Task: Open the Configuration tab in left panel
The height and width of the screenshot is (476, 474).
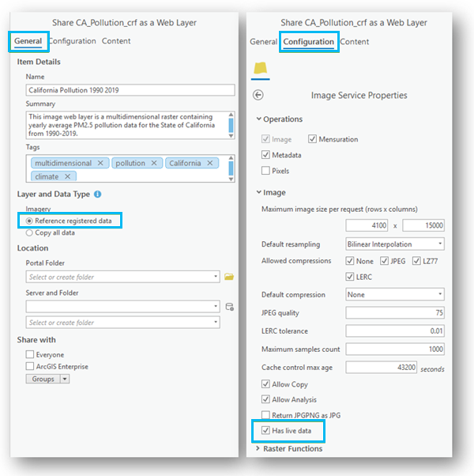Action: [x=73, y=41]
